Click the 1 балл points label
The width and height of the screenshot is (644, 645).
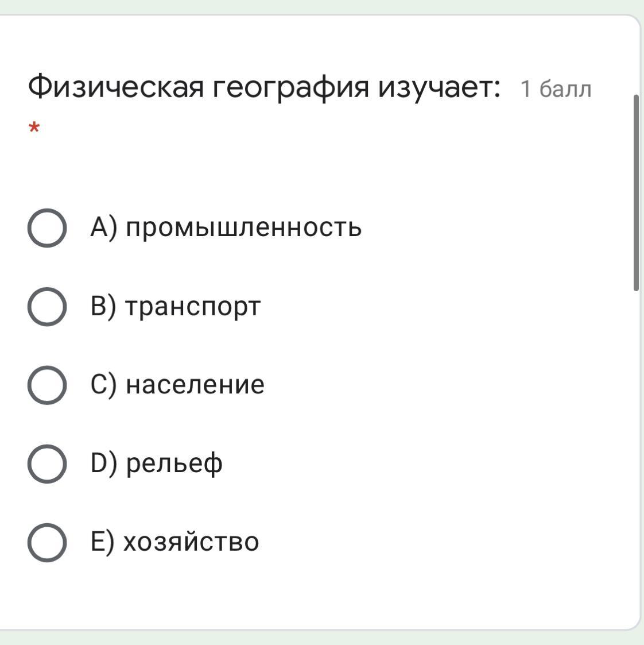pyautogui.click(x=556, y=89)
